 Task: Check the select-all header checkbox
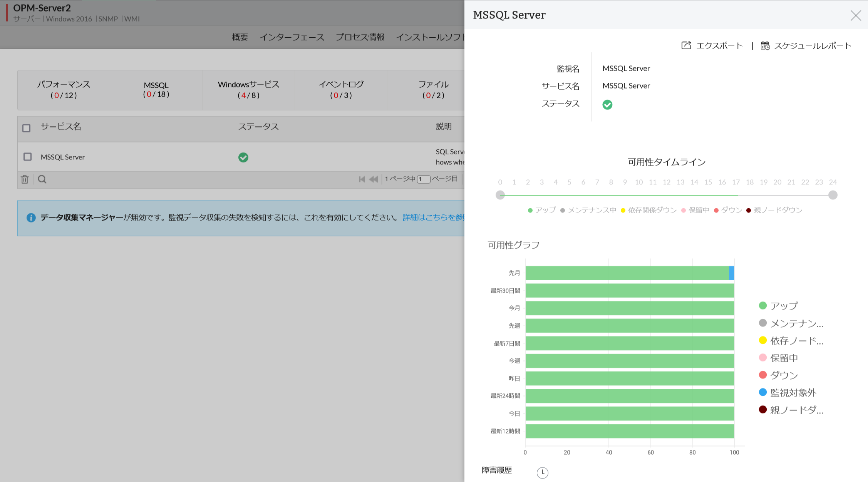27,128
